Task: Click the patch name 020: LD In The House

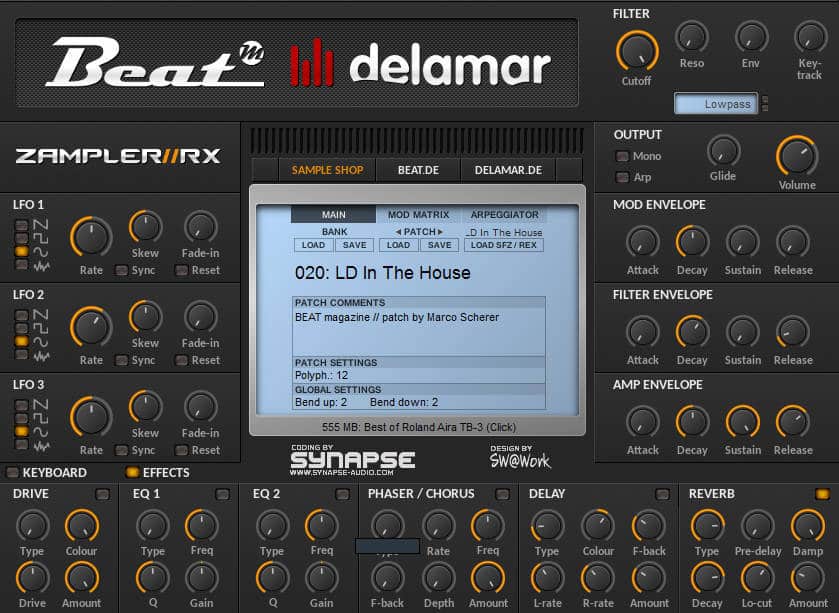Action: click(382, 273)
